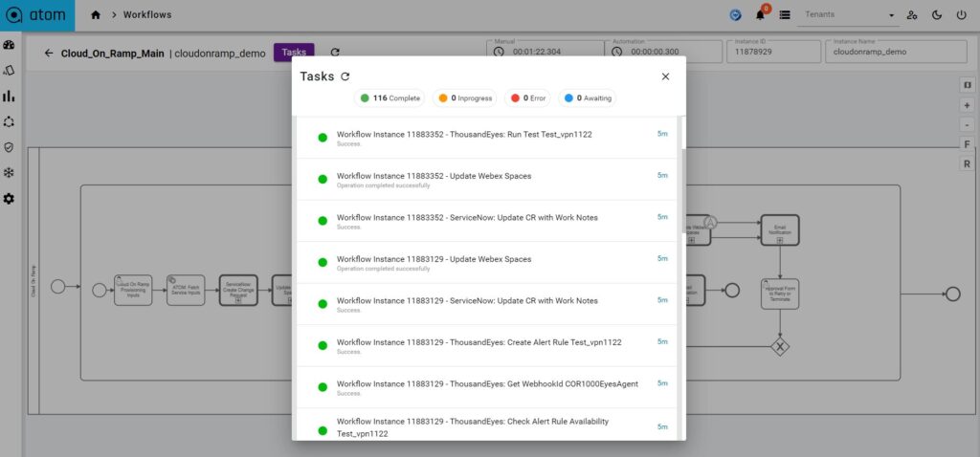Open snowflake icon in sidebar
The image size is (980, 457).
9,173
